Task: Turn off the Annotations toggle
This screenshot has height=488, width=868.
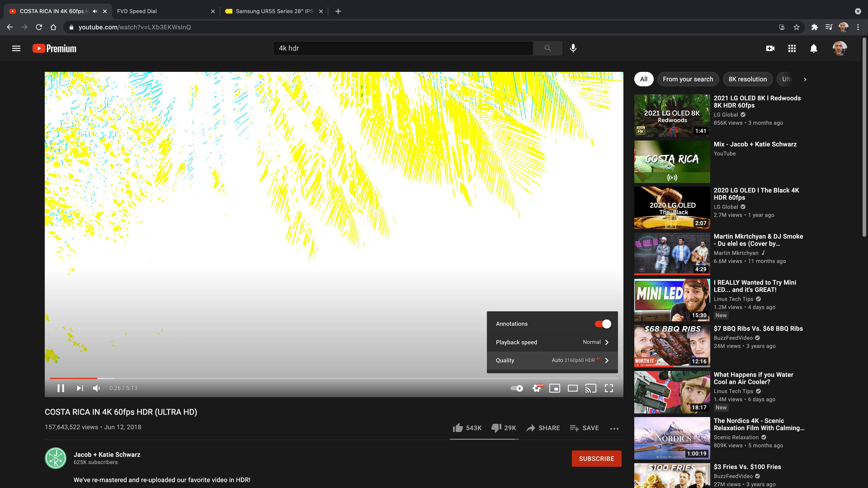Action: [x=602, y=324]
